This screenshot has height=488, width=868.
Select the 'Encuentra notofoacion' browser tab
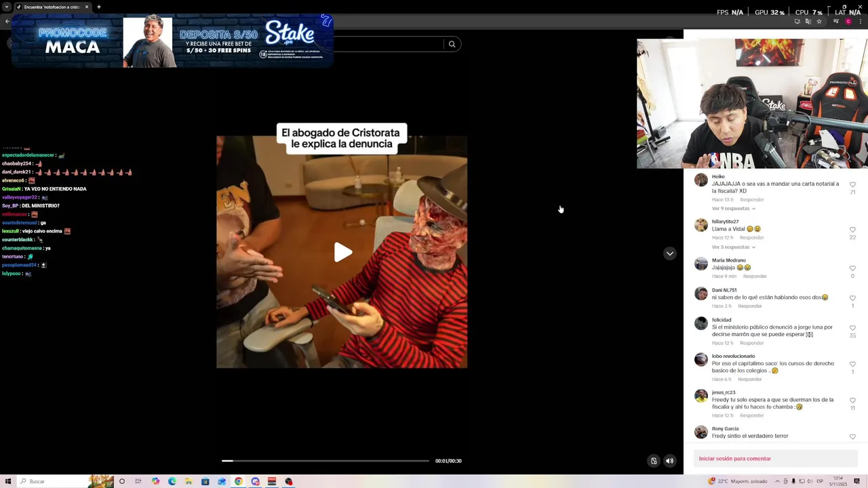(x=52, y=7)
